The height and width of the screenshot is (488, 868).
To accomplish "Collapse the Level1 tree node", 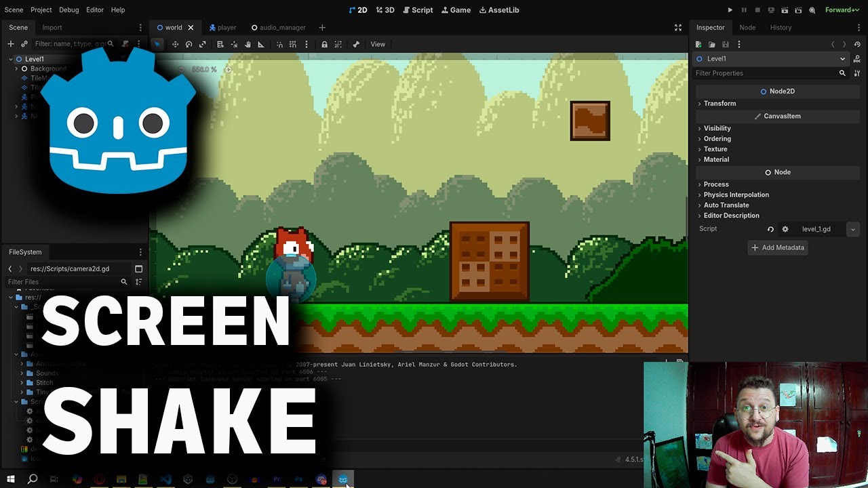I will tap(10, 59).
